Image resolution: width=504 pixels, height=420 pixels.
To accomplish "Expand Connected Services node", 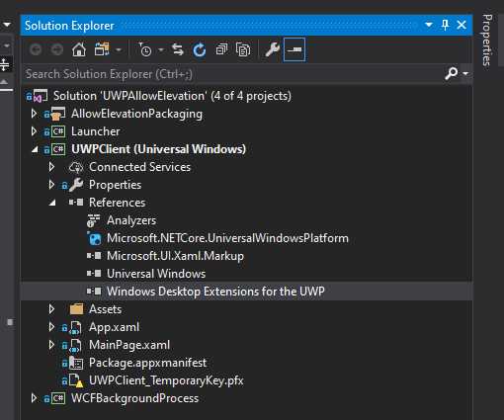I will click(51, 167).
